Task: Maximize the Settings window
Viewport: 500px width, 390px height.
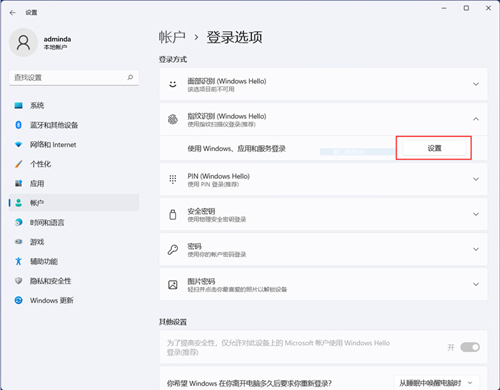Action: [x=466, y=8]
